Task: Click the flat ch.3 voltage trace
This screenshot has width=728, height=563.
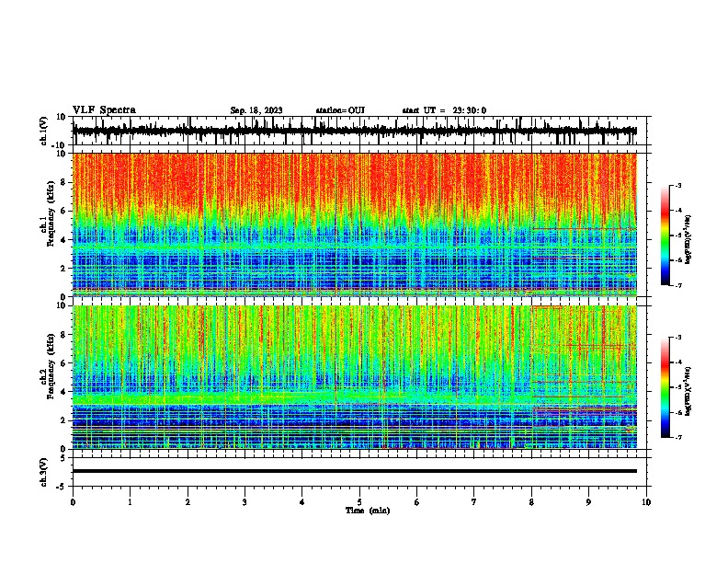Action: tap(355, 471)
